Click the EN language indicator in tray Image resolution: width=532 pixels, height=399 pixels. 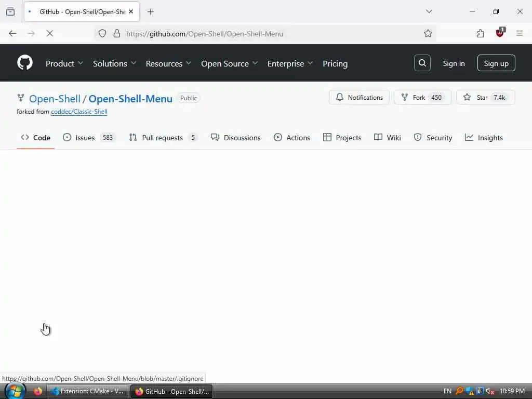coord(447,391)
